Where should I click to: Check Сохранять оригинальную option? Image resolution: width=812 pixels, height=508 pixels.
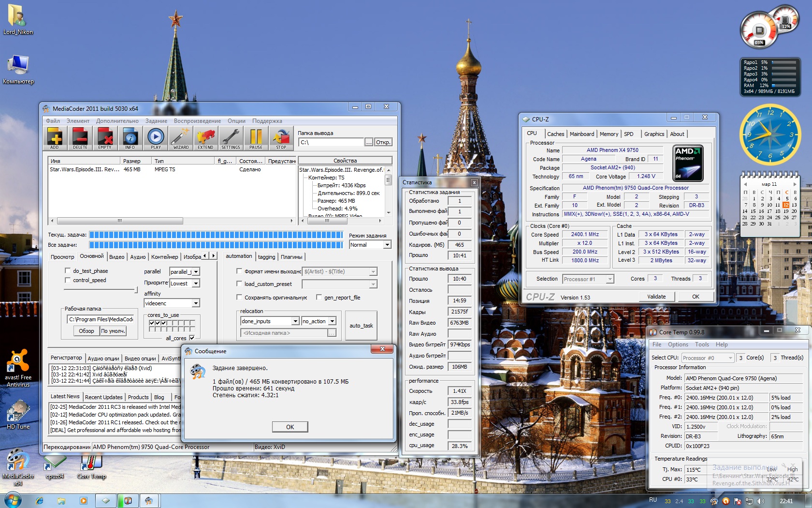pyautogui.click(x=239, y=297)
